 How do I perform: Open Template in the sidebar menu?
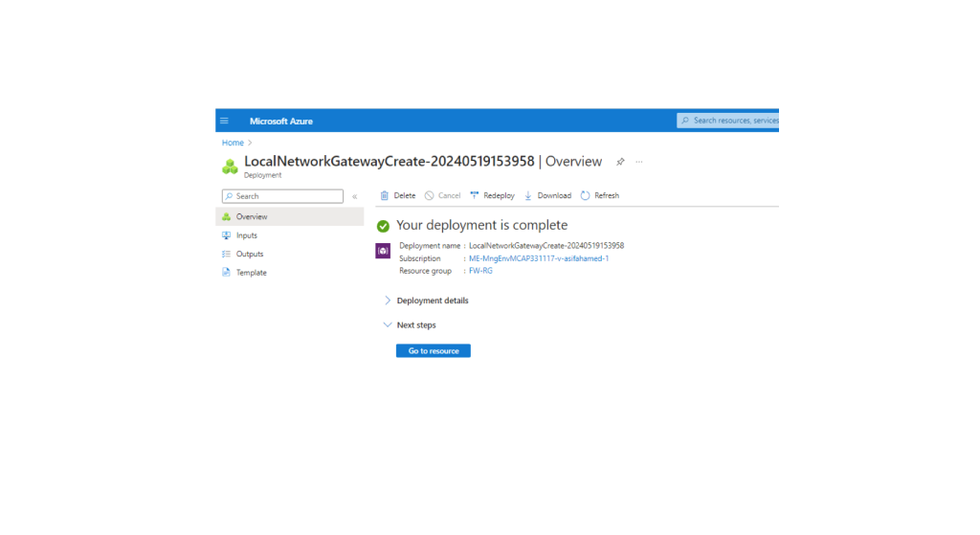click(251, 273)
